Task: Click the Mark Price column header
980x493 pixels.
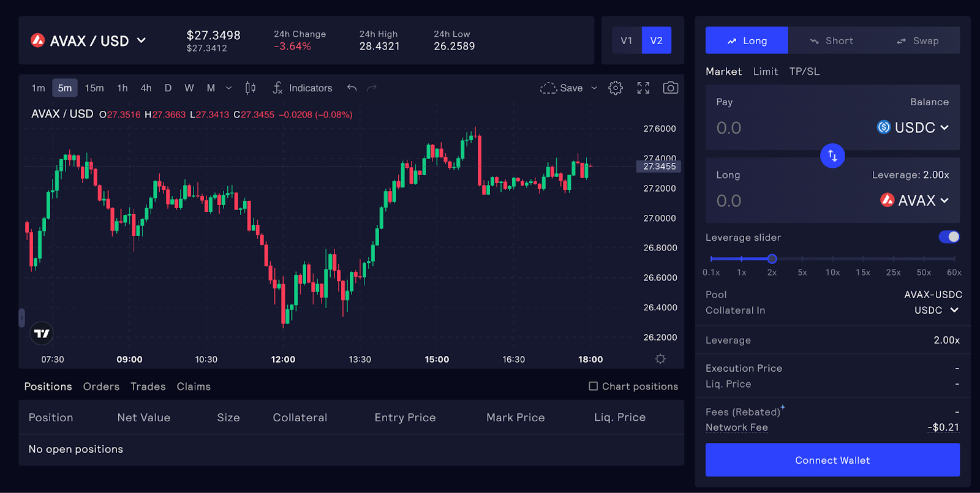Action: coord(515,418)
